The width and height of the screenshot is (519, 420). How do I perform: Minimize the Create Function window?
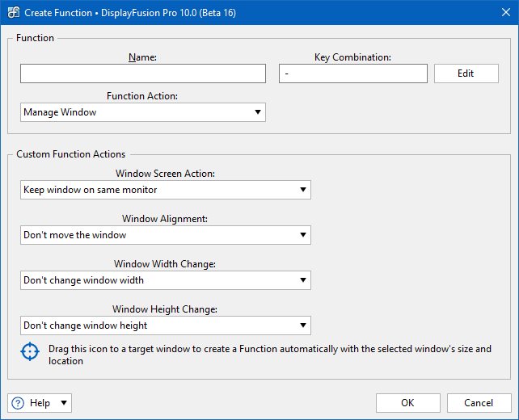(x=426, y=13)
